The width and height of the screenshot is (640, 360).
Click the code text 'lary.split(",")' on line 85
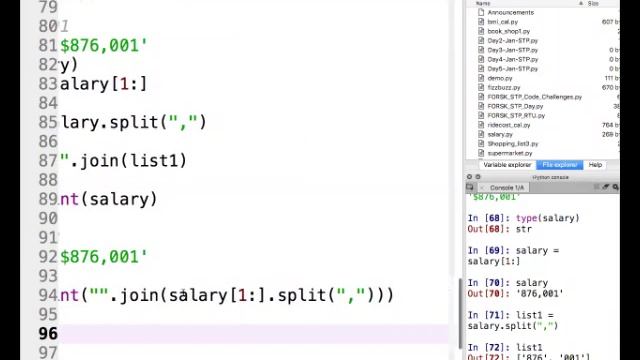133,122
